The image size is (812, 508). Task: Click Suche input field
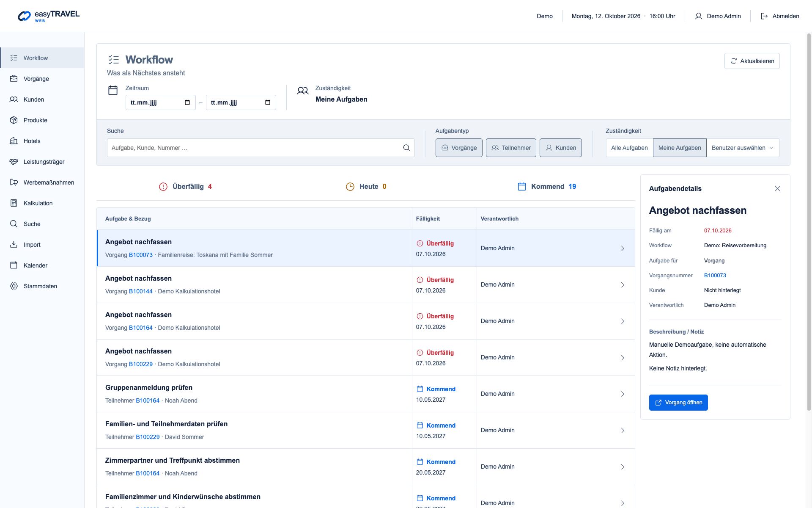pyautogui.click(x=261, y=148)
